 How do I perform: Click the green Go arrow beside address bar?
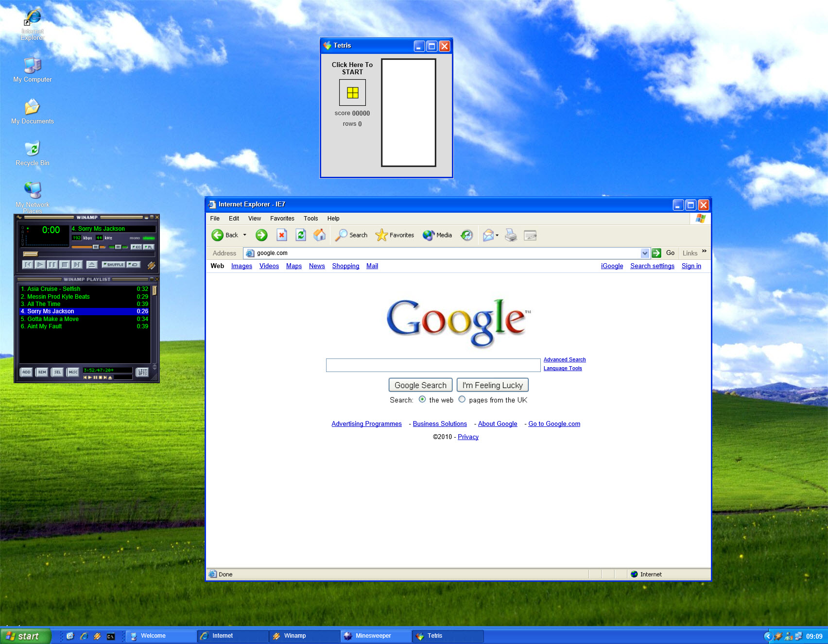pyautogui.click(x=656, y=253)
